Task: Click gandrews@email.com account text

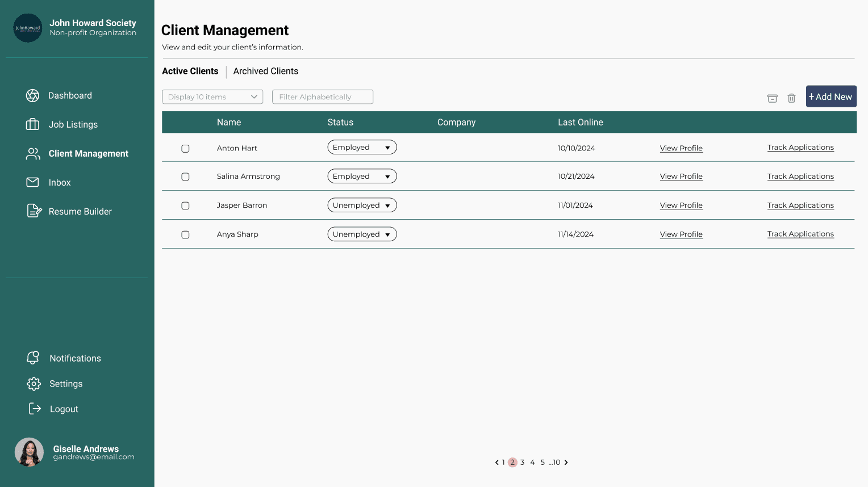Action: coord(94,457)
